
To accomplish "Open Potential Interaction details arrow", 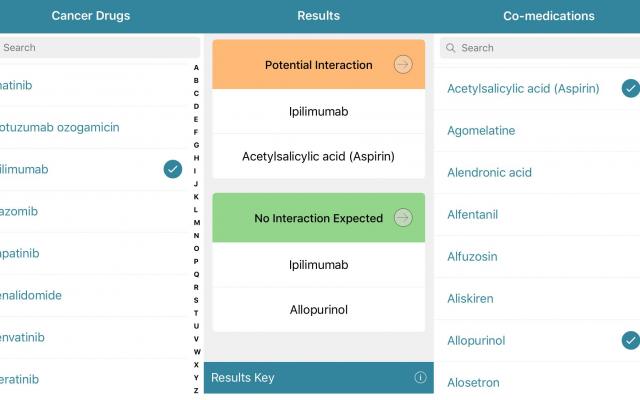I will [x=403, y=65].
